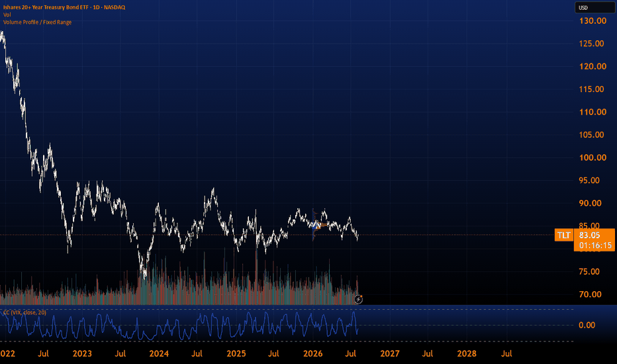Click the 2028 time axis label
Screen dimensions: 617x364
point(467,354)
